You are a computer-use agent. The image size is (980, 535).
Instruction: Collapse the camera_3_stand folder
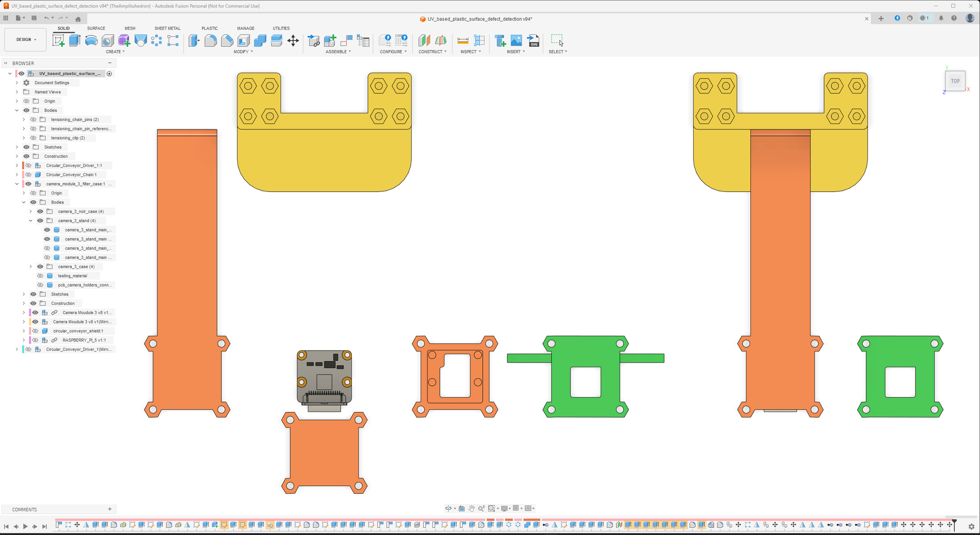coord(31,221)
